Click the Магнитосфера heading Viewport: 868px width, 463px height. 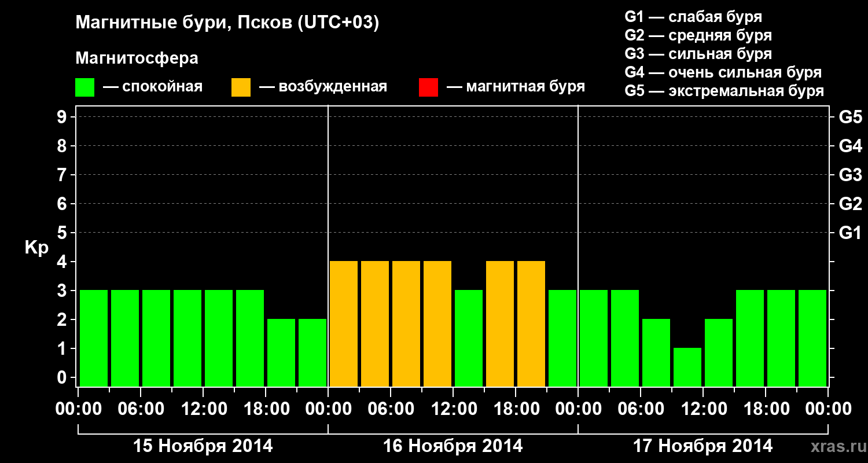137,58
